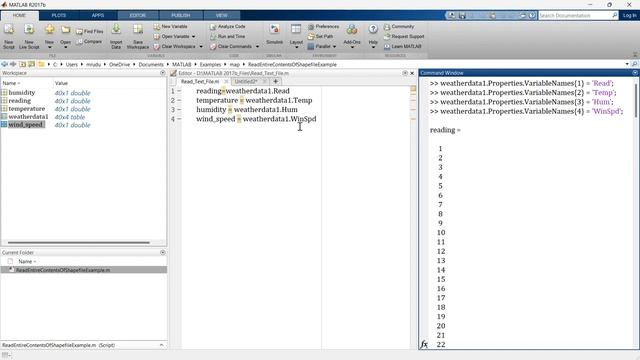
Task: Switch to the PUBLISH tab
Action: (180, 16)
